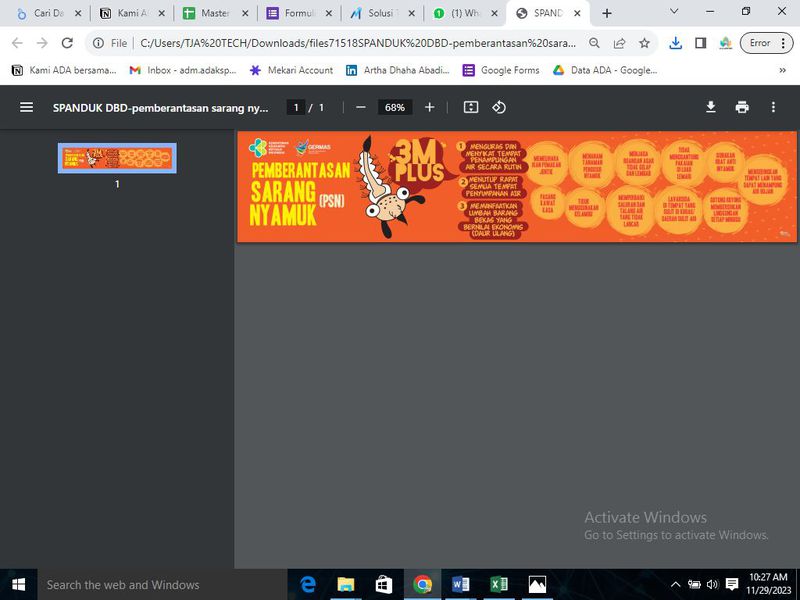Download the PDF file
The width and height of the screenshot is (800, 600).
click(711, 107)
